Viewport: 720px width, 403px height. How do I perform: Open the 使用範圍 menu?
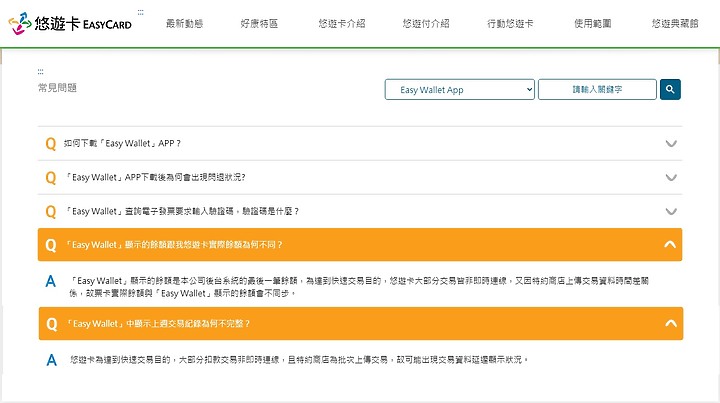point(593,23)
